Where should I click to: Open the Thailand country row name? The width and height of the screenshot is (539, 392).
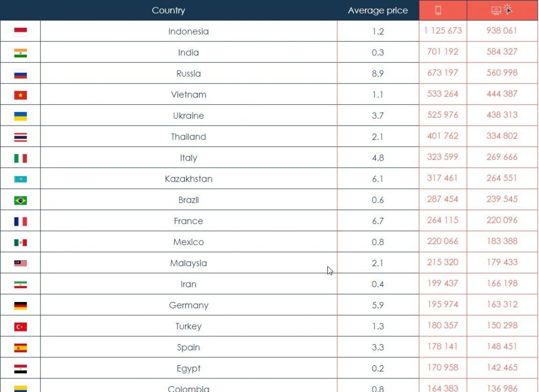click(x=188, y=137)
